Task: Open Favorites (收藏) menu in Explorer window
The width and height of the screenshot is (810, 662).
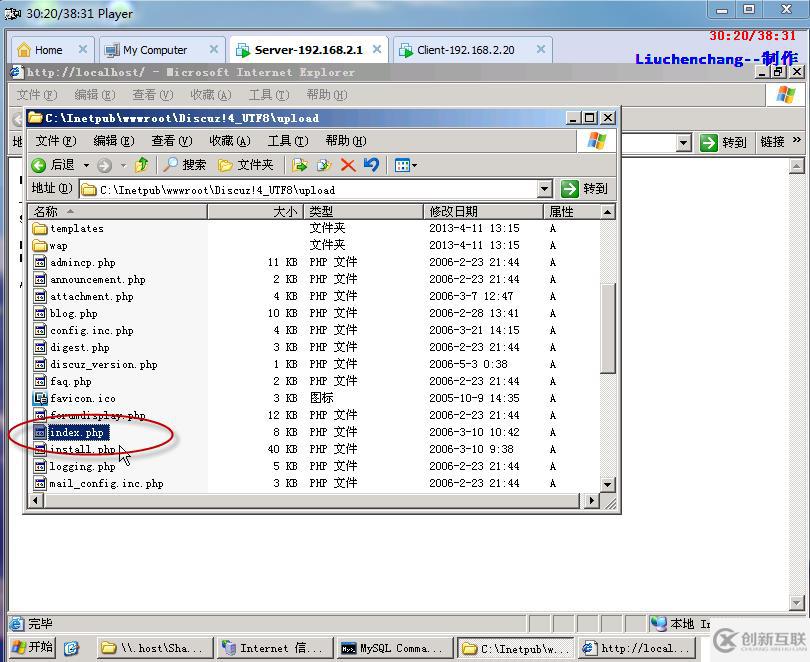Action: [229, 141]
